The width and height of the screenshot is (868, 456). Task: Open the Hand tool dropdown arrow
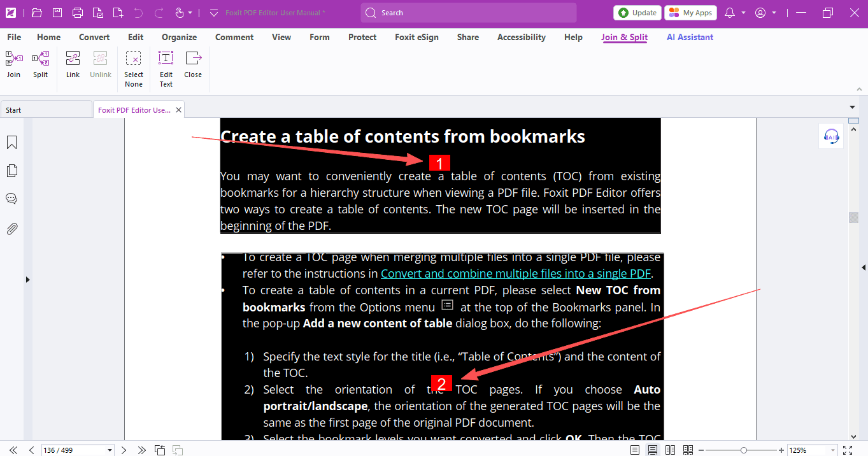point(190,13)
